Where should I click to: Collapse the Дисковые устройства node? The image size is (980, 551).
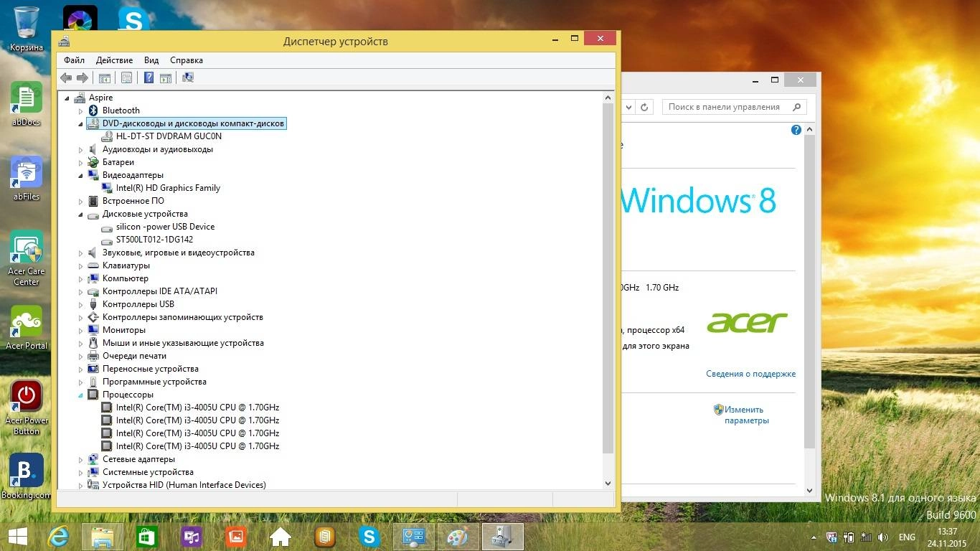80,214
